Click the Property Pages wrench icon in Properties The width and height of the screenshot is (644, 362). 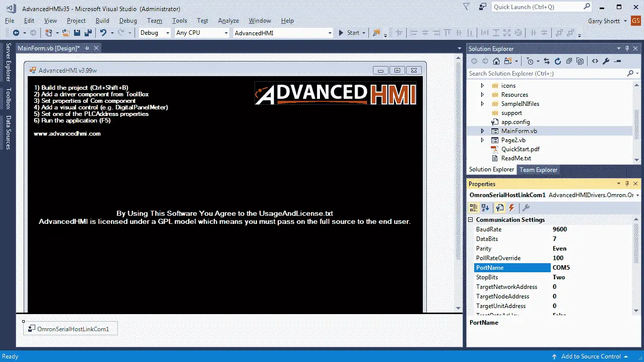point(526,208)
